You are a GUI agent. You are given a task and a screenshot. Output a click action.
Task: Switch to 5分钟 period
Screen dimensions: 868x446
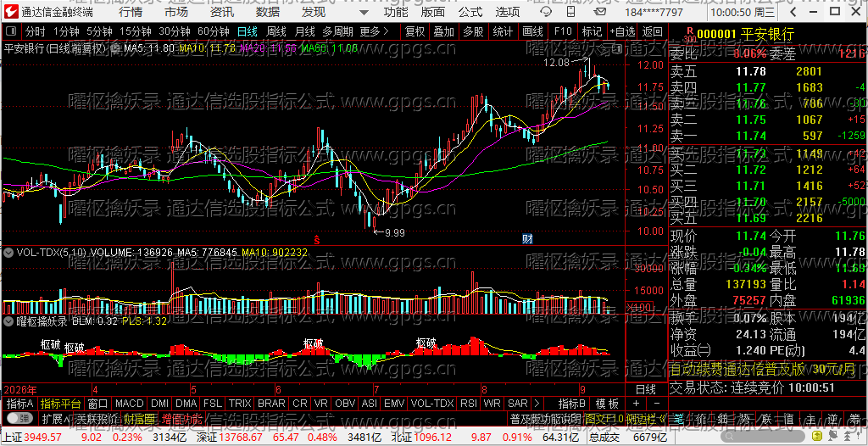tap(100, 31)
